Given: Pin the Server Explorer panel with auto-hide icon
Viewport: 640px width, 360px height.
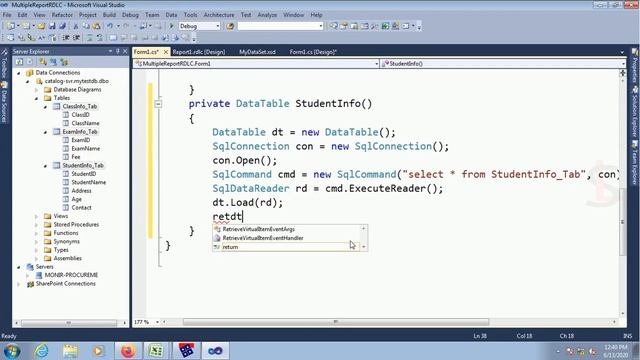Looking at the screenshot, I should pyautogui.click(x=118, y=51).
